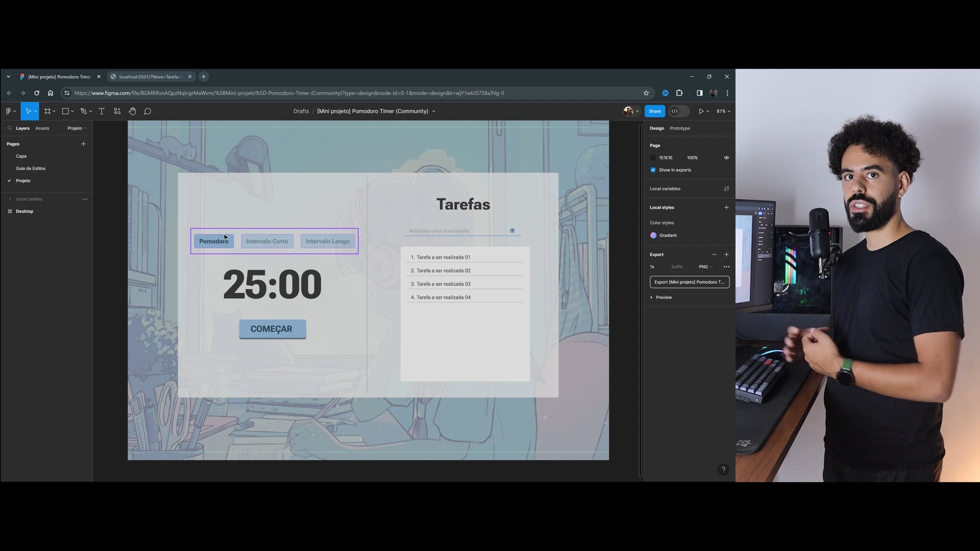Open Local variables settings icon
Screen dimensions: 980x551
pos(726,189)
